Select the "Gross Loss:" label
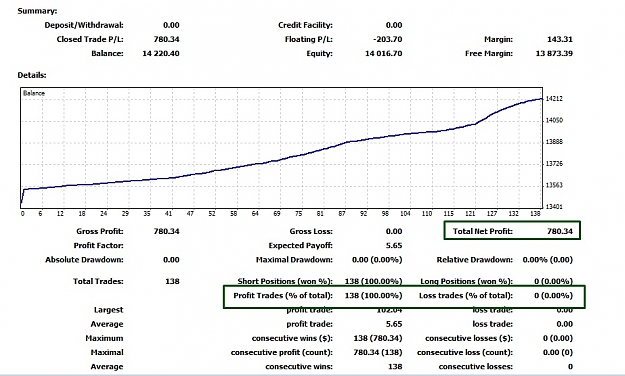Viewport: 625px width, 376px height. 311,231
